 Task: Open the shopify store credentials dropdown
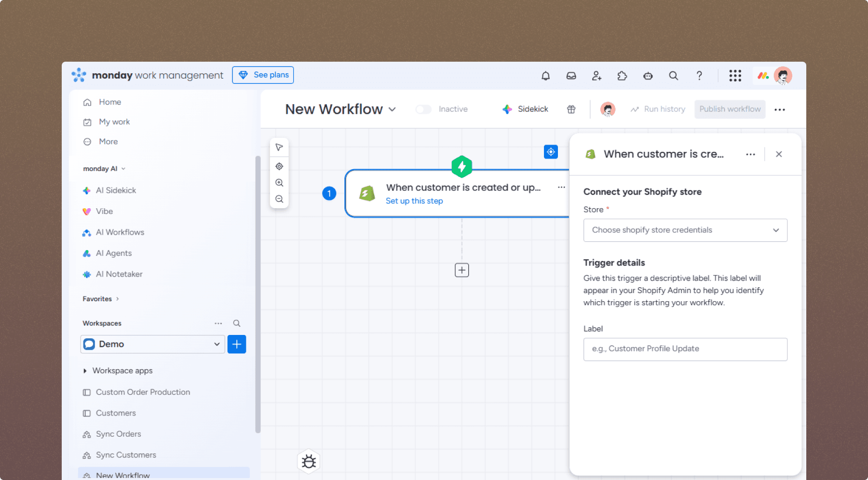click(685, 230)
